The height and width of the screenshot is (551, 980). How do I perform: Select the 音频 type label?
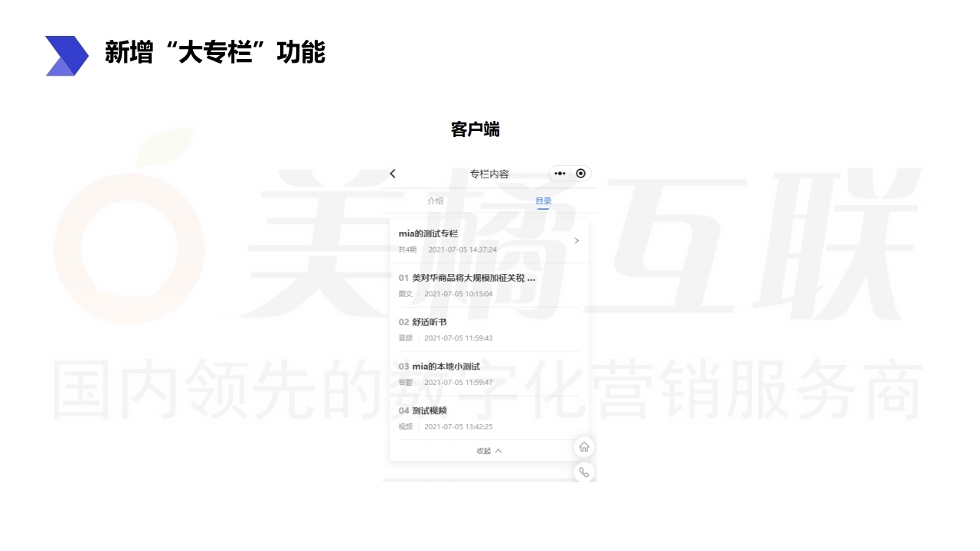click(406, 338)
